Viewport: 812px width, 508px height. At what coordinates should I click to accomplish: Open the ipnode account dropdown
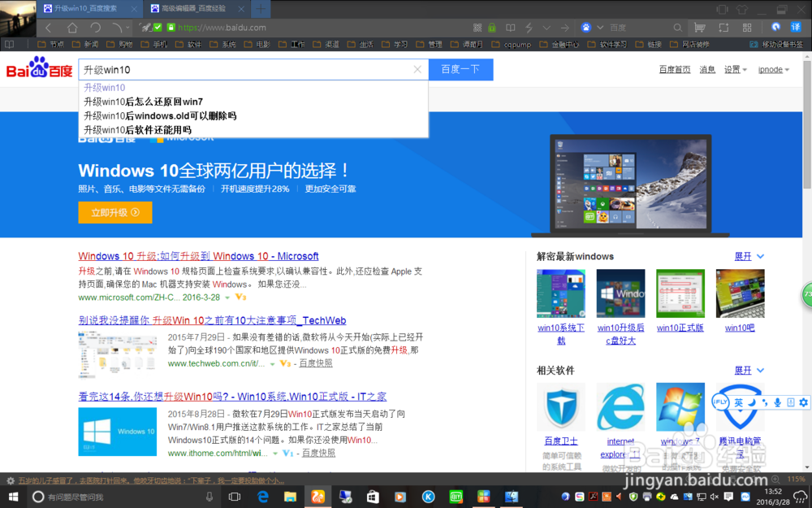coord(773,69)
